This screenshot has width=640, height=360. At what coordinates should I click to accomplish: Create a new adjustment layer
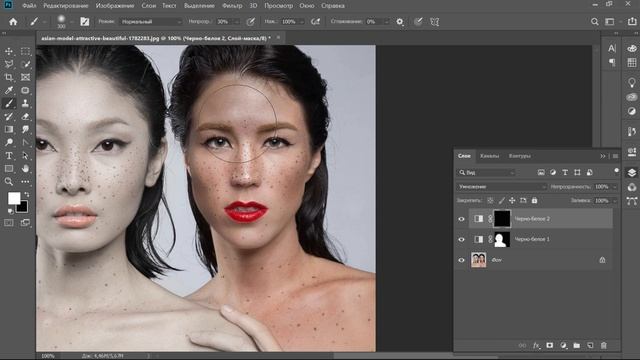click(x=563, y=345)
